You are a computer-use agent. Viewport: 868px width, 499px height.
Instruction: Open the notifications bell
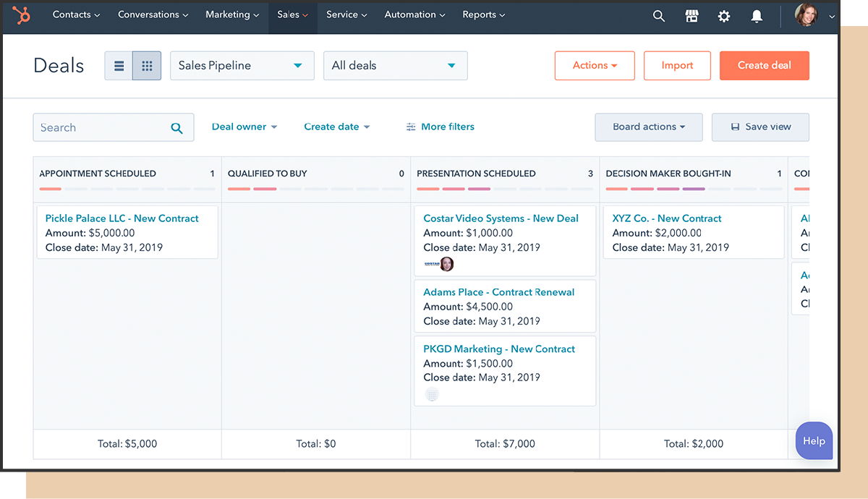[x=757, y=15]
